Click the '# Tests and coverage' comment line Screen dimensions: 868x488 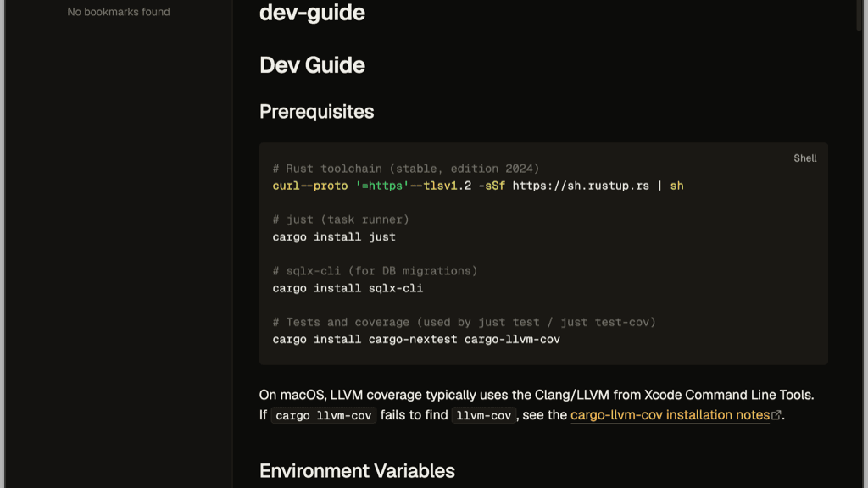click(464, 322)
